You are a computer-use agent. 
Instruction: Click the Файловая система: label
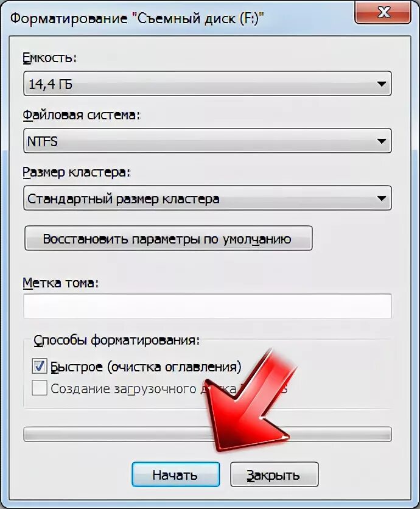[x=81, y=115]
